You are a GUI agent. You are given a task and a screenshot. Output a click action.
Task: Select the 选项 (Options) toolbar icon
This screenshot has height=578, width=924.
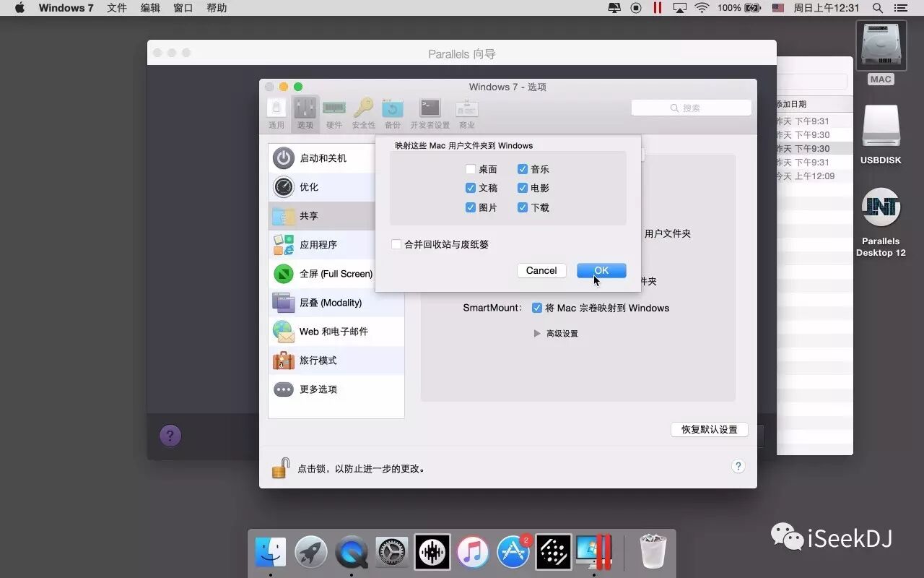[305, 114]
